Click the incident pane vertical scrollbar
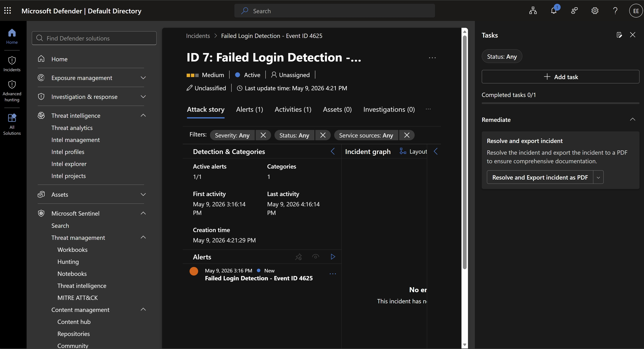644x349 pixels. 465,152
